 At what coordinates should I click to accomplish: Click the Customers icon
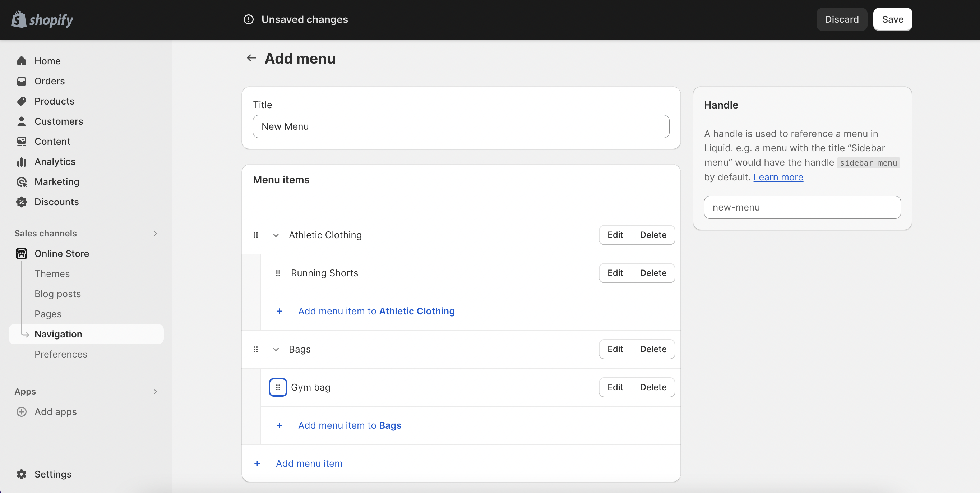[x=22, y=121]
